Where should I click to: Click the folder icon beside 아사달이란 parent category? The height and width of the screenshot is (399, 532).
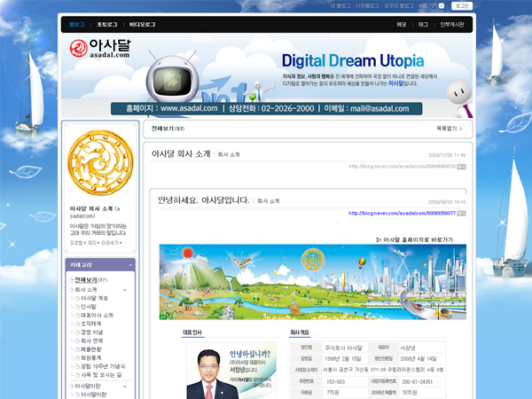[72, 386]
